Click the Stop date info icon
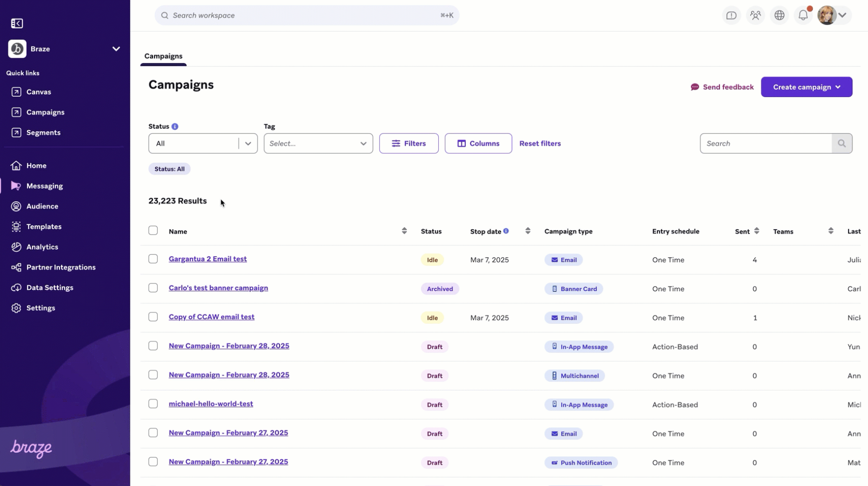 pyautogui.click(x=506, y=231)
